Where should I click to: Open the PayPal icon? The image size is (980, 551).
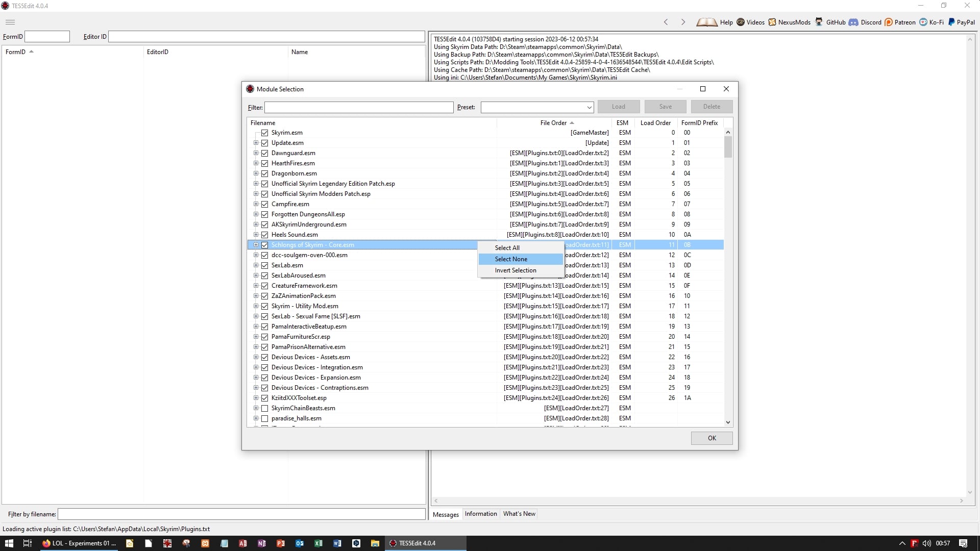pos(951,22)
